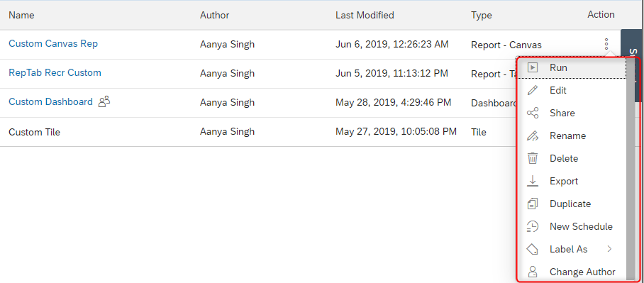Open the Custom Canvas Rep report link

53,43
